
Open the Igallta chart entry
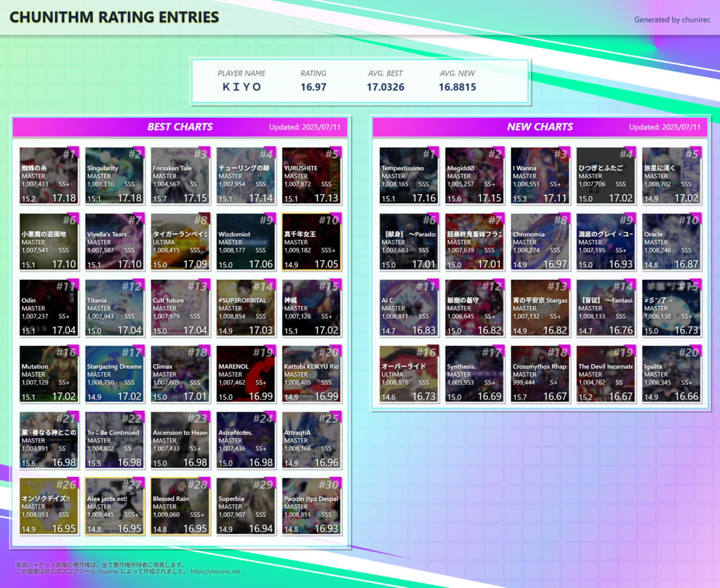671,374
